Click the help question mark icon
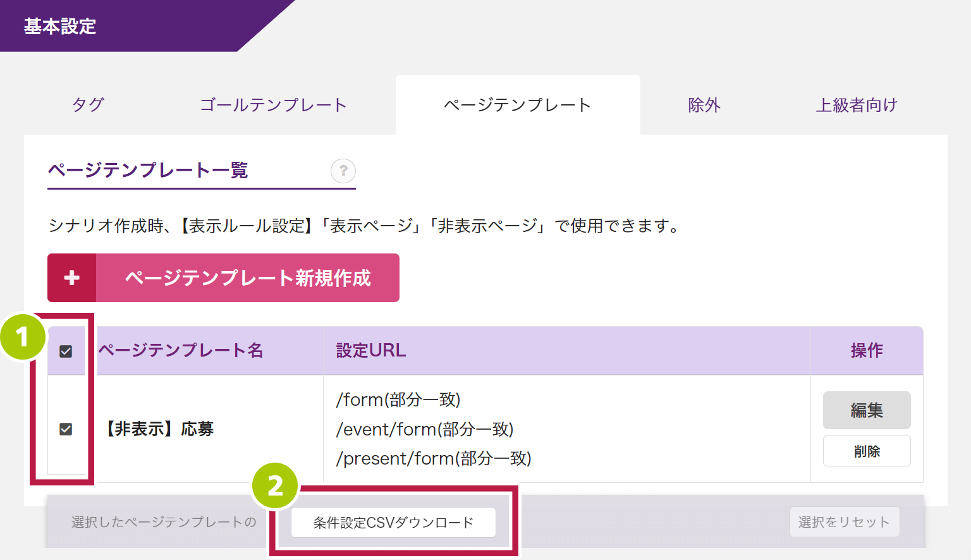This screenshot has width=971, height=560. [343, 171]
